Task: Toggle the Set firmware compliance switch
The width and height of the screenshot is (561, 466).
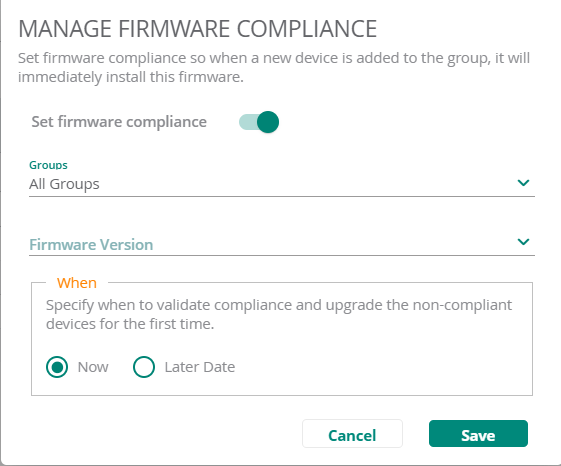Action: (259, 122)
